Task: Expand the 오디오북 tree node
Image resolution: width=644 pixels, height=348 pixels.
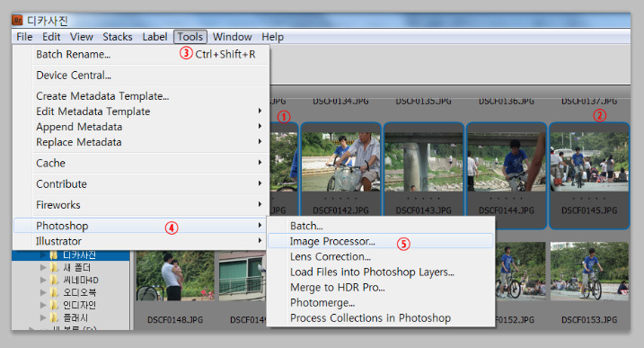Action: pyautogui.click(x=43, y=292)
